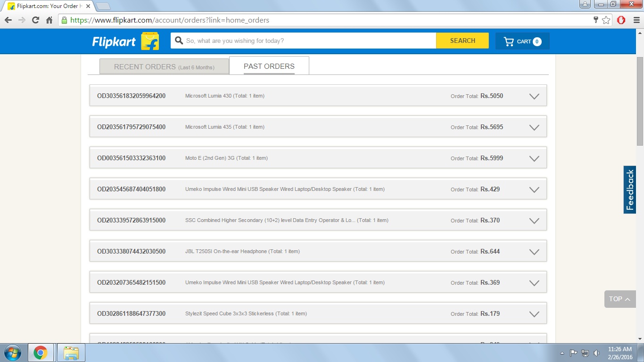Switch to the Recent Orders tab
Screen dimensions: 644x362
164,67
